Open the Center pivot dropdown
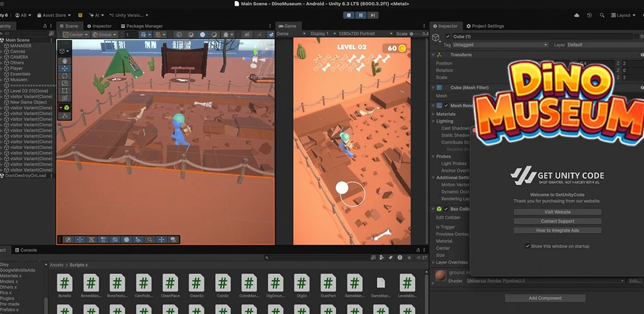 75,35
